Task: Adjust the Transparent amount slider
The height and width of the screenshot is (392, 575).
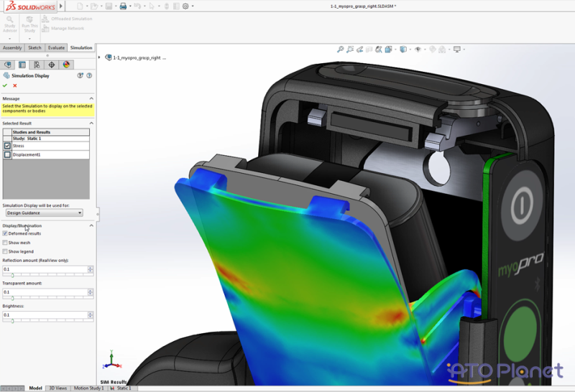Action: click(12, 298)
